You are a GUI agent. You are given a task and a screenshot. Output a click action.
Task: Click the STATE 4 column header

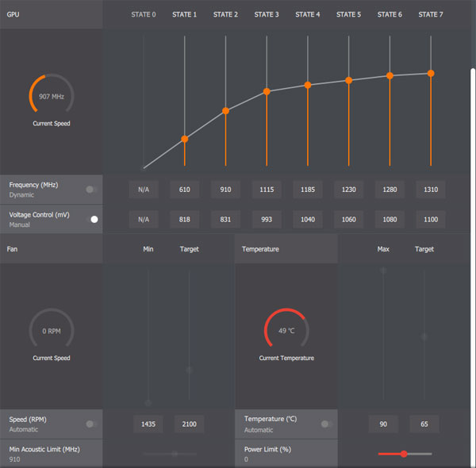pyautogui.click(x=308, y=14)
